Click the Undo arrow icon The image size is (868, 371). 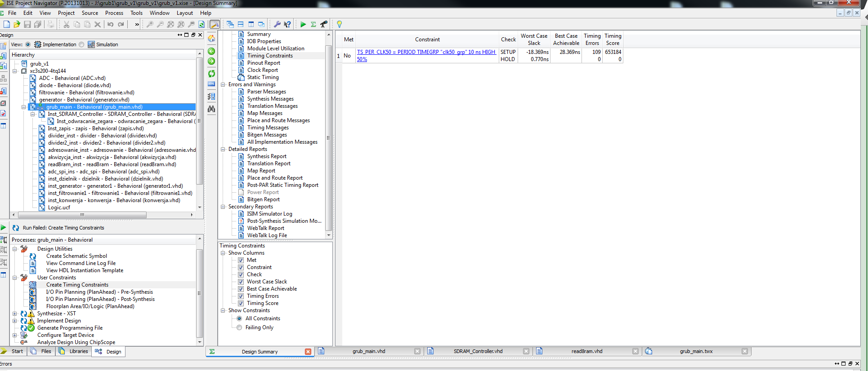pyautogui.click(x=110, y=24)
